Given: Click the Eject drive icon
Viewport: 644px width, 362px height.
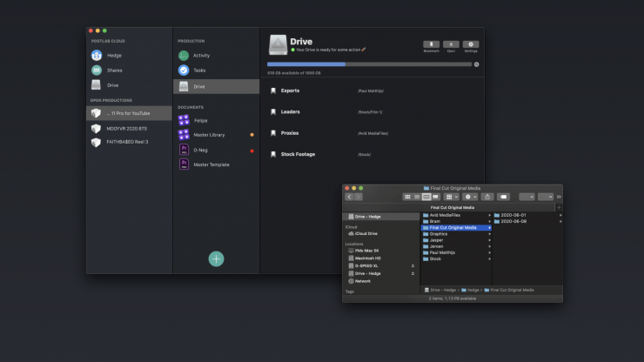Looking at the screenshot, I should tap(451, 45).
